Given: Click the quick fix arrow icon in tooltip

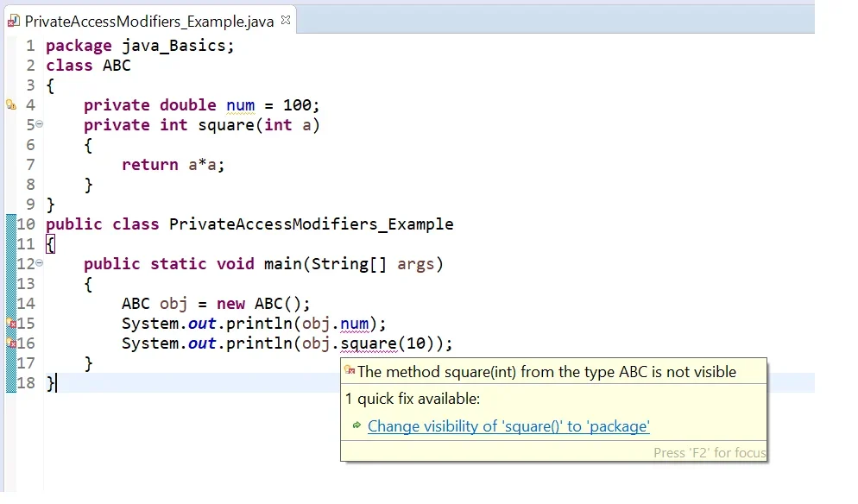Looking at the screenshot, I should tap(356, 425).
